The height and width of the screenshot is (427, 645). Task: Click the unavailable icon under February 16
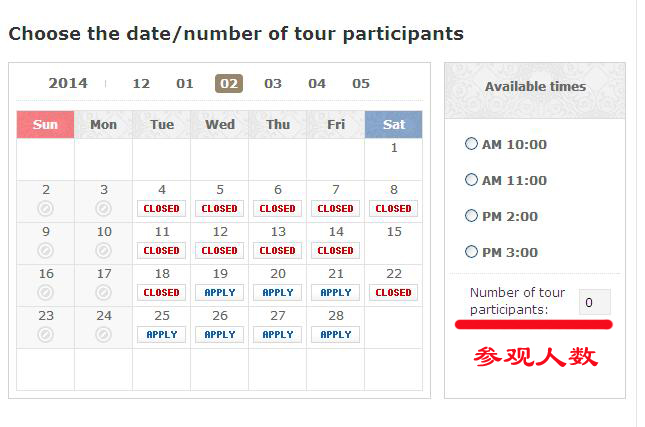(x=46, y=292)
